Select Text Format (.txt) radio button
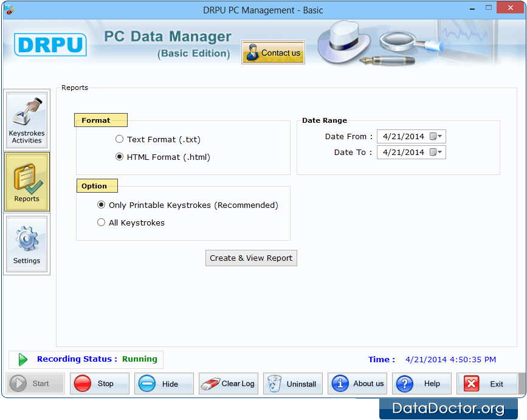Screen dimensions: 527x420 tap(120, 139)
